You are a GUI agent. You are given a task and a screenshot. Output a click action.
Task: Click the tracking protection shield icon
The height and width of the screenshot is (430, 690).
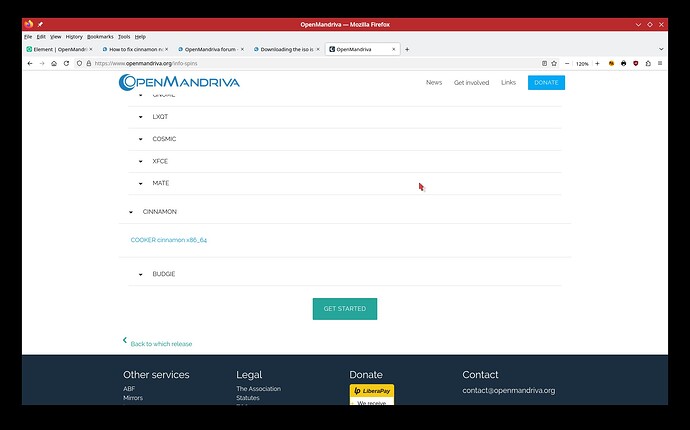[x=79, y=63]
